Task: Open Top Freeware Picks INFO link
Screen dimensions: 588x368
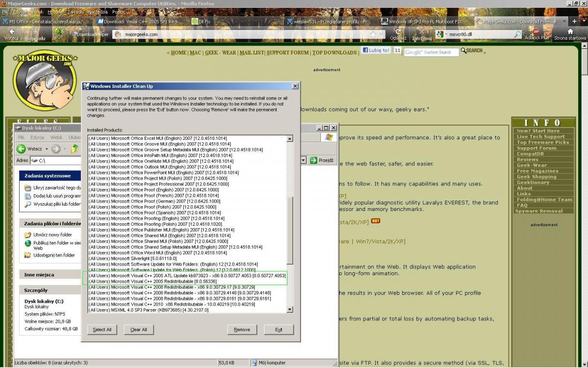Action: coord(543,142)
